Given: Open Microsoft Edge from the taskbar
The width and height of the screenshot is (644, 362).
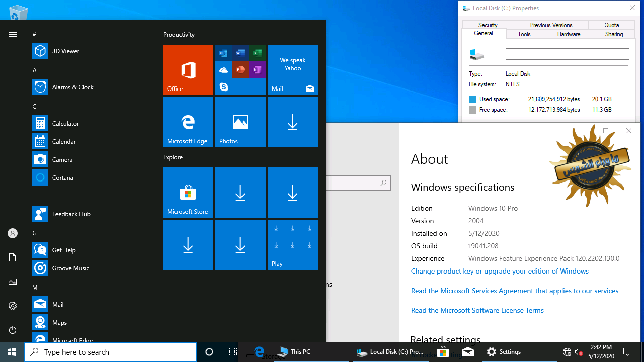Looking at the screenshot, I should coord(259,352).
